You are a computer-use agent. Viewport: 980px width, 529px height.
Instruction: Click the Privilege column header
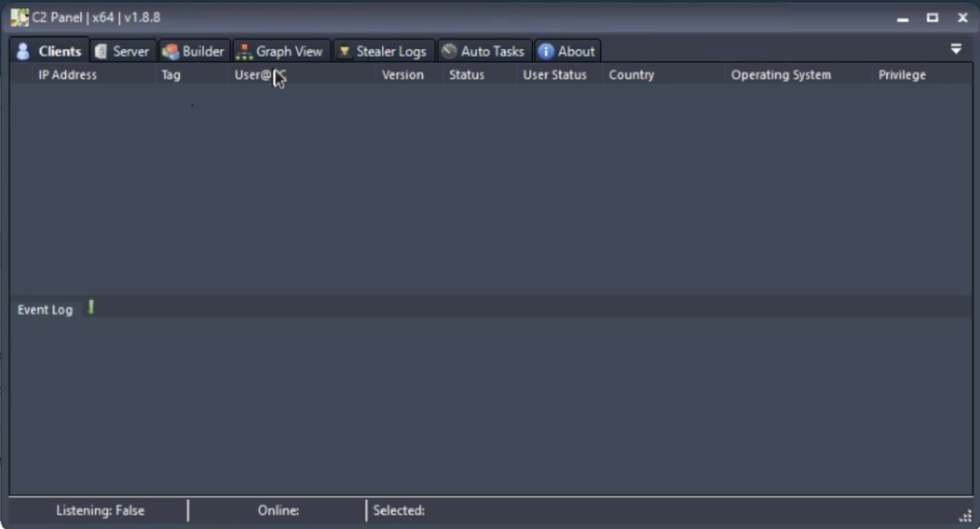click(x=902, y=75)
